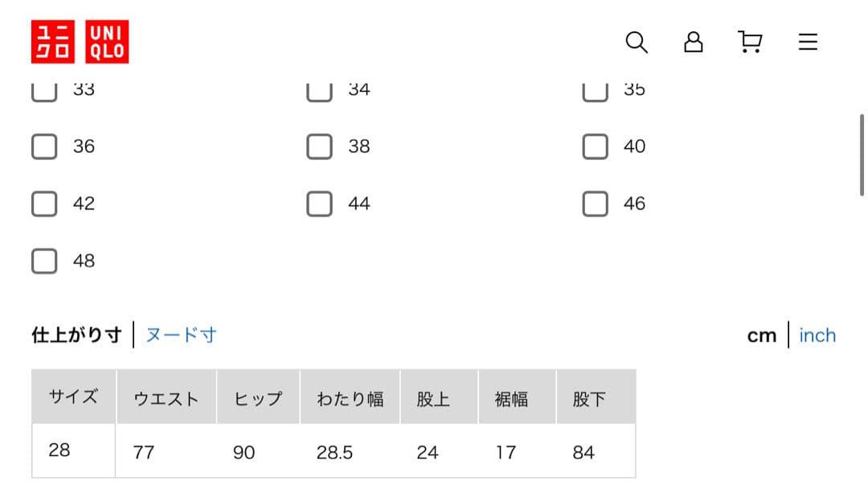This screenshot has height=489, width=868.
Task: Open the search magnifier icon
Action: coord(636,42)
